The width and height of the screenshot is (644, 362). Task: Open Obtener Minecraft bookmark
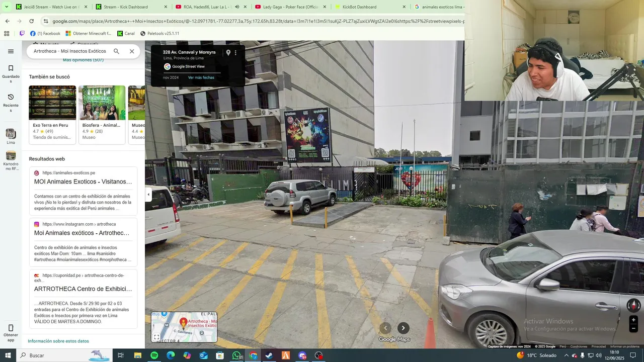(x=89, y=34)
